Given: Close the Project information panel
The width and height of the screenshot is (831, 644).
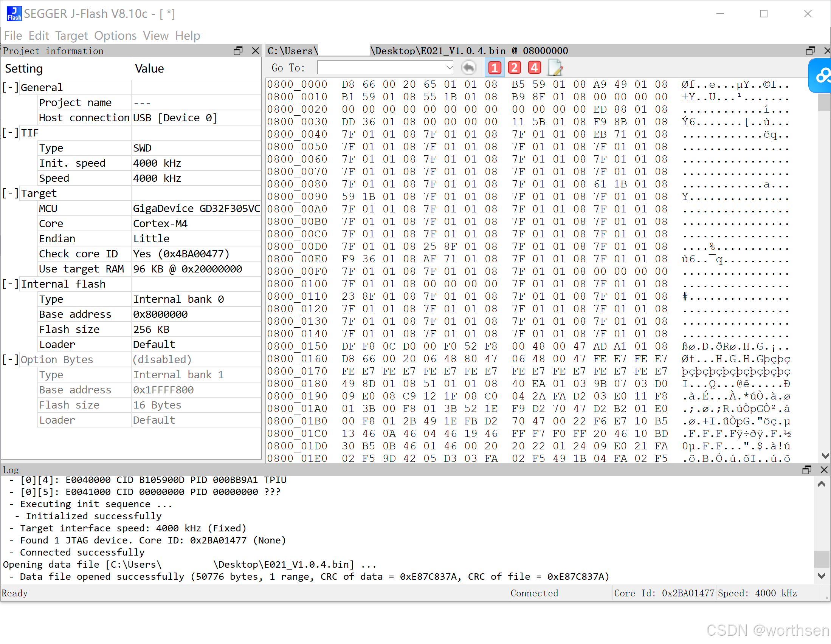Looking at the screenshot, I should pos(256,51).
